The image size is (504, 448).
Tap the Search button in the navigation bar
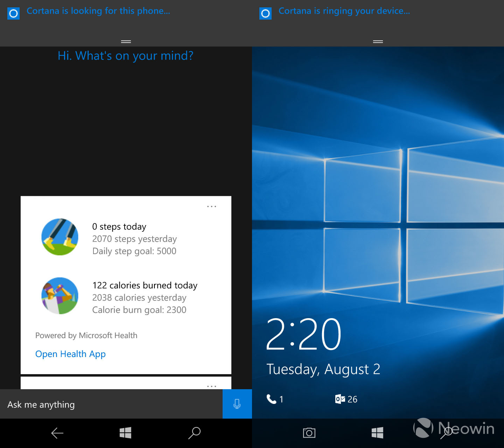pyautogui.click(x=195, y=433)
